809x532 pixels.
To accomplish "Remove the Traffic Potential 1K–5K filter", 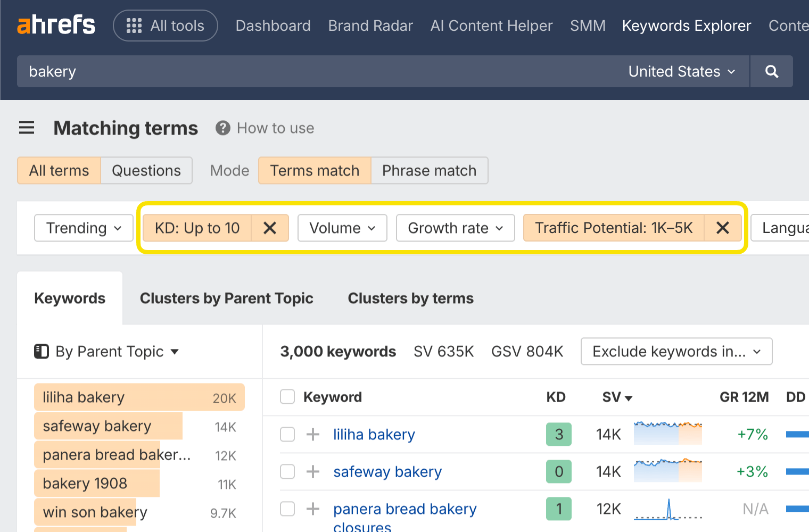I will point(723,228).
